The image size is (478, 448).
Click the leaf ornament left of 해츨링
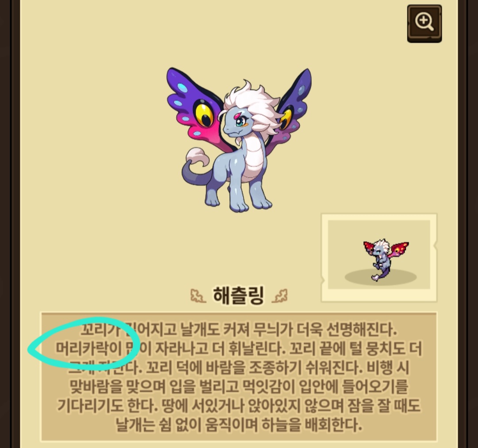198,296
